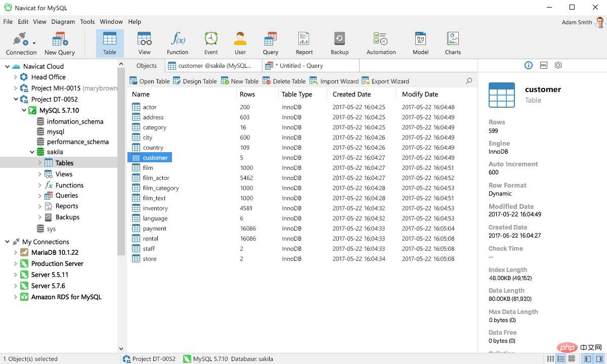Collapse the Navicat Cloud tree node
Viewport: 607px width, 364px height.
[7, 66]
